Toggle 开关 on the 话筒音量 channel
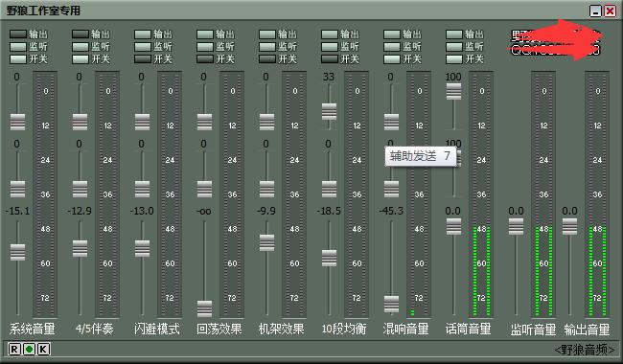Image resolution: width=623 pixels, height=364 pixels. (454, 59)
